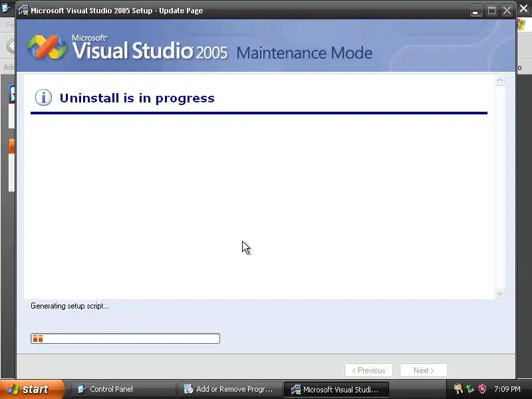Click the Control Panel icon in the taskbar
Viewport: 532px width, 399px height.
[81, 389]
